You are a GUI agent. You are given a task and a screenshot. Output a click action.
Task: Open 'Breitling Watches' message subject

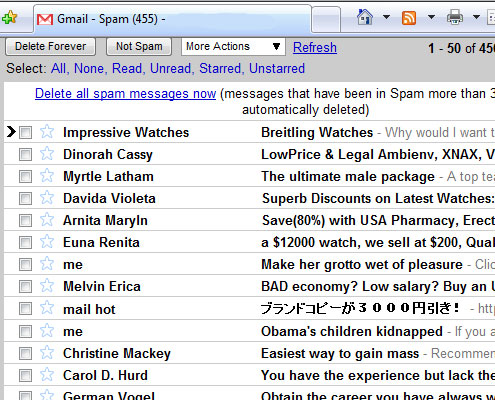[x=317, y=132]
